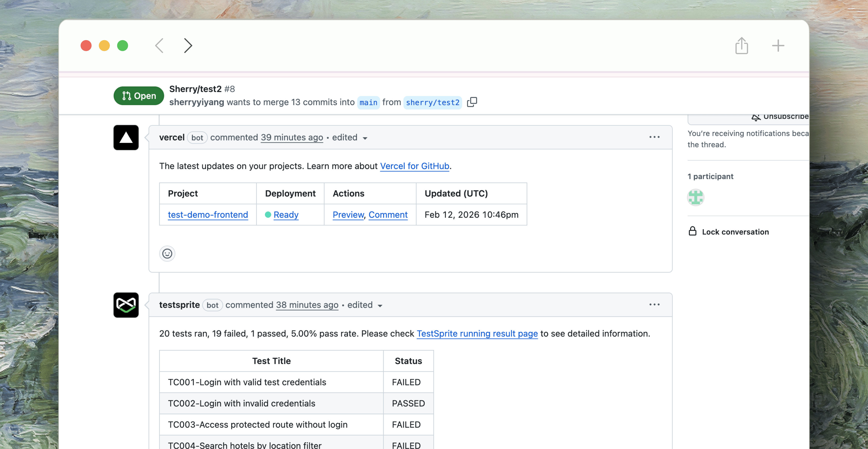Click TC001-Login with valid test credentials row

pyautogui.click(x=297, y=382)
